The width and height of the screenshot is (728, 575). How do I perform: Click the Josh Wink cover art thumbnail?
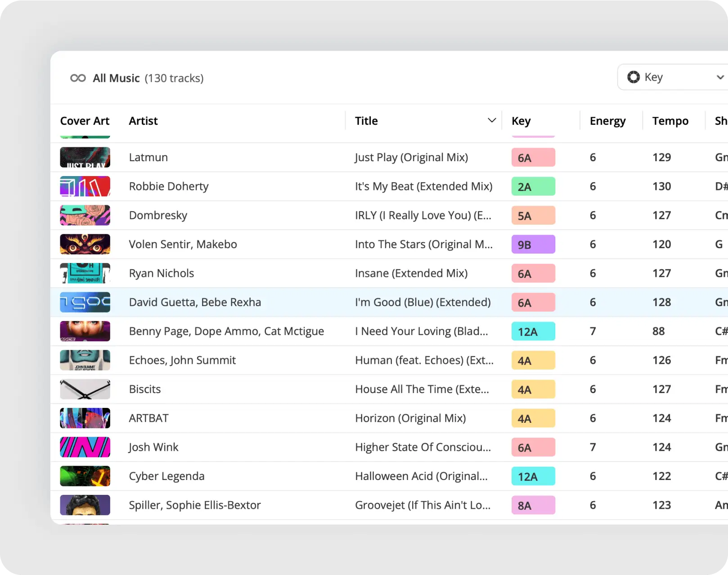pos(85,447)
